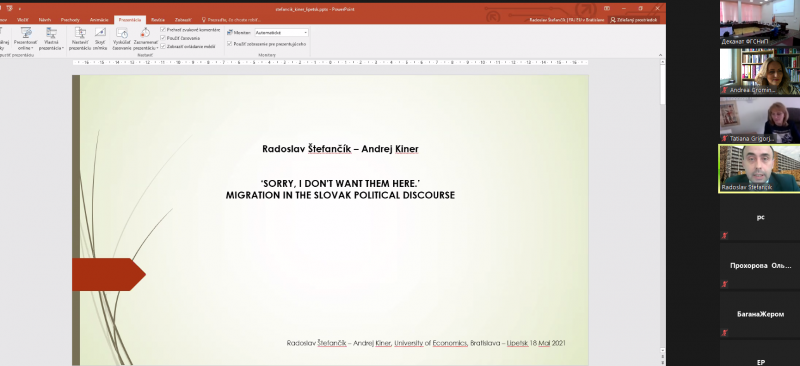The image size is (800, 366).
Task: Click the ribbon display options icon
Action: coord(607,9)
